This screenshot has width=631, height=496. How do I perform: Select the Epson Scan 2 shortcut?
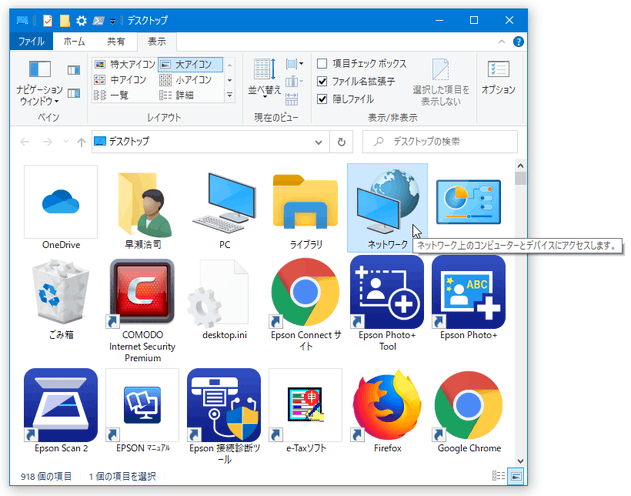pos(61,411)
